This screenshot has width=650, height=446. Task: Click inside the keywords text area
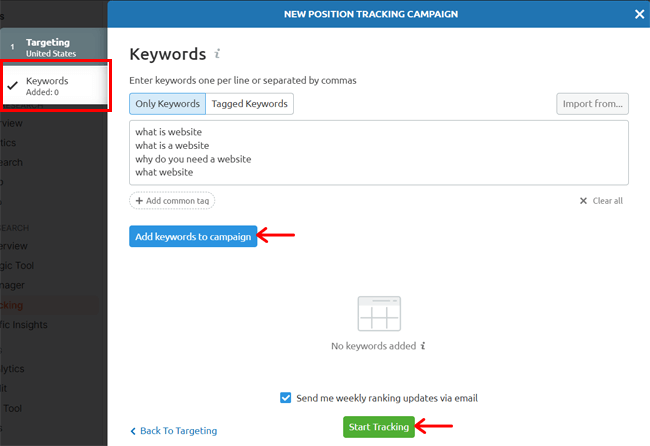[379, 153]
